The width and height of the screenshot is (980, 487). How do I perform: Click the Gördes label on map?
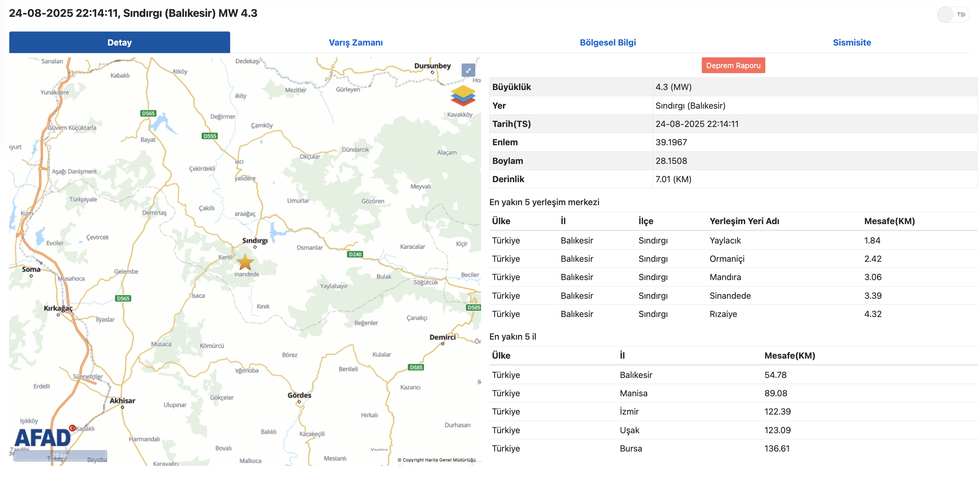[x=299, y=396]
